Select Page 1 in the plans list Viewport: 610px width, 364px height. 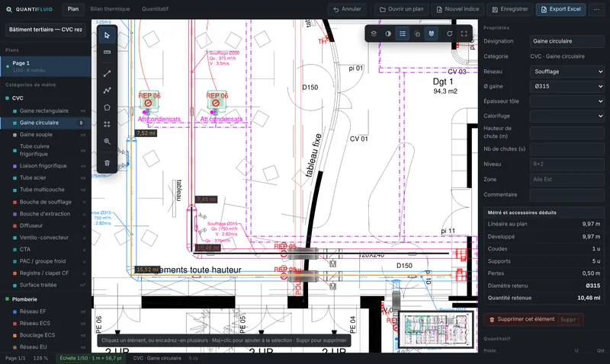(46, 66)
